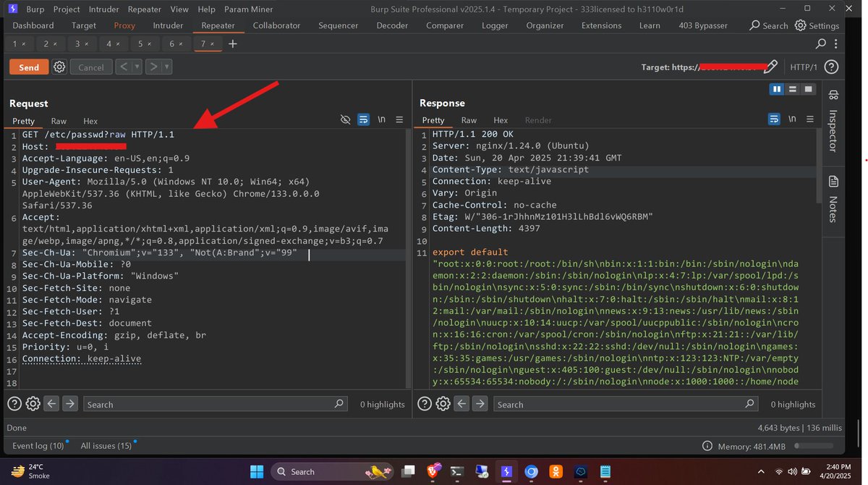Viewport: 868px width, 485px height.
Task: Open history dropdown beside back arrow
Action: click(137, 67)
